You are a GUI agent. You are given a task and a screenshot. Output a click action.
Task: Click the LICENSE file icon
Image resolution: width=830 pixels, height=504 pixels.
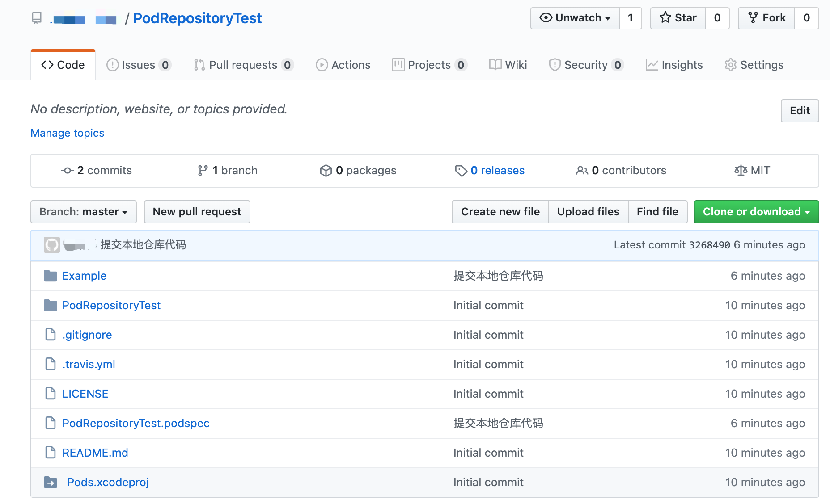pos(51,394)
